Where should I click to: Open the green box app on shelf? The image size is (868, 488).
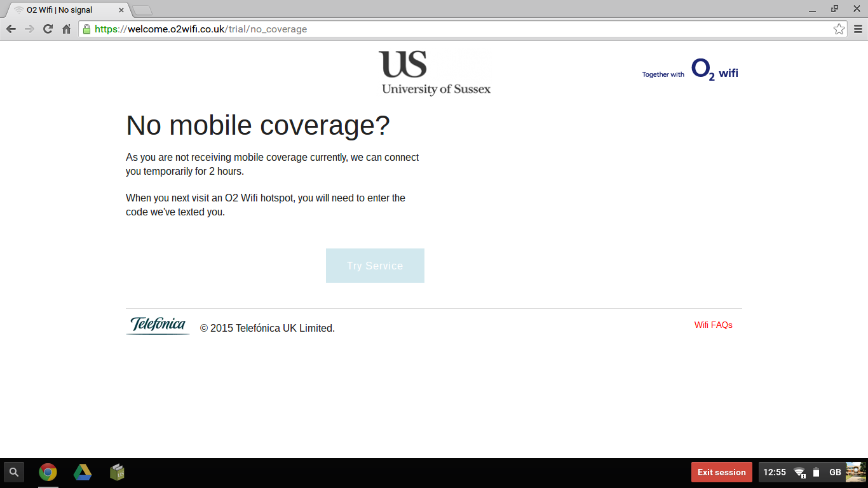(x=117, y=472)
